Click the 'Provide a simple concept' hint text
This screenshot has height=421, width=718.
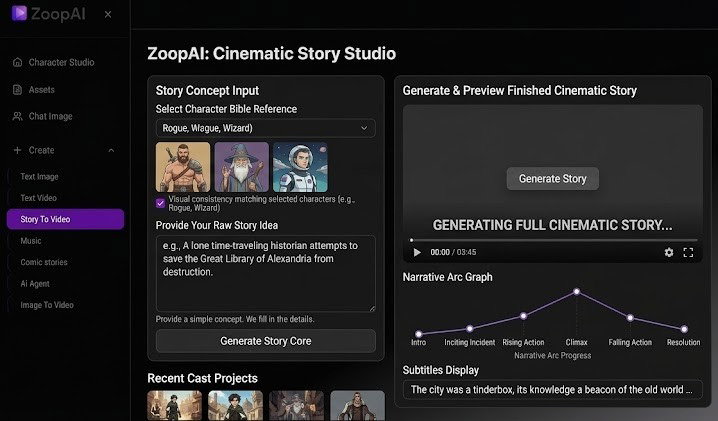tap(235, 319)
